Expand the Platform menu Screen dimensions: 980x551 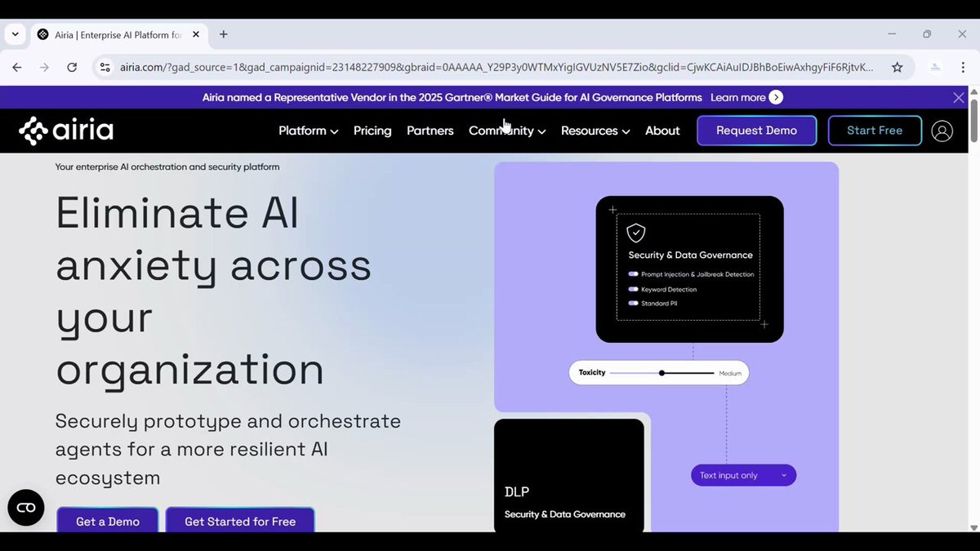click(x=308, y=131)
